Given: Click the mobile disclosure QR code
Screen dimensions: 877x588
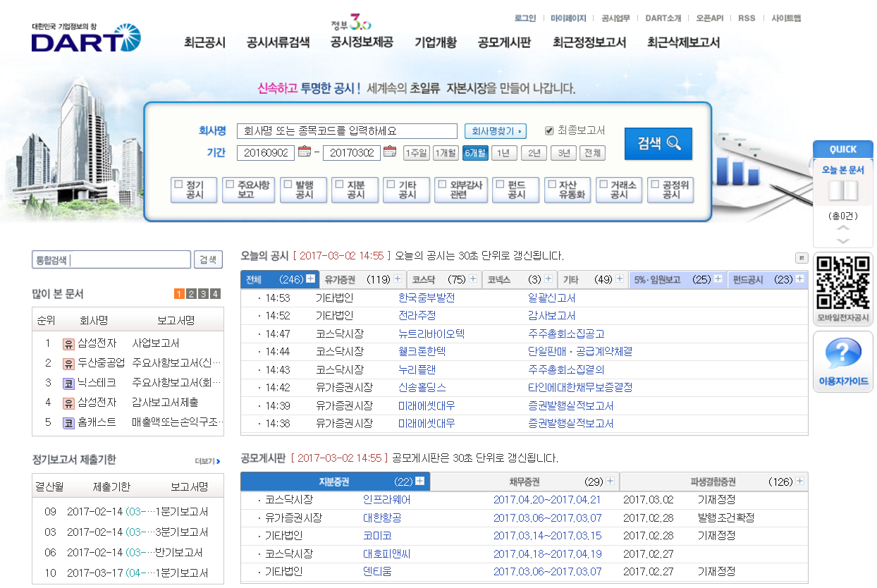Looking at the screenshot, I should pos(842,283).
